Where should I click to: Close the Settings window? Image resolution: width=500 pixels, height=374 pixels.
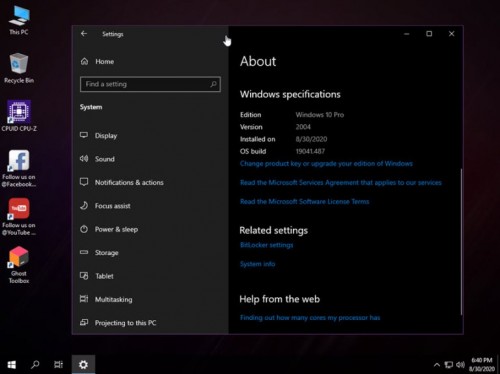[x=451, y=34]
